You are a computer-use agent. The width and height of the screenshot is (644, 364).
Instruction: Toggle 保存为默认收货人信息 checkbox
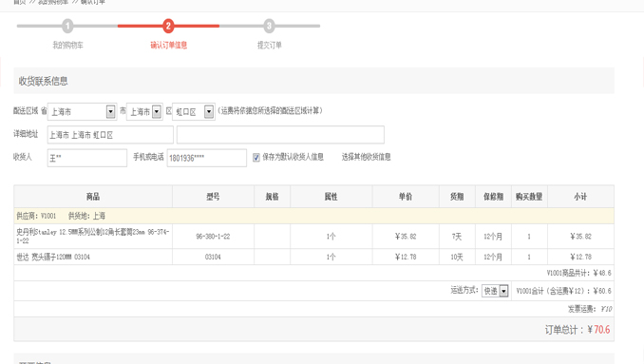(256, 158)
